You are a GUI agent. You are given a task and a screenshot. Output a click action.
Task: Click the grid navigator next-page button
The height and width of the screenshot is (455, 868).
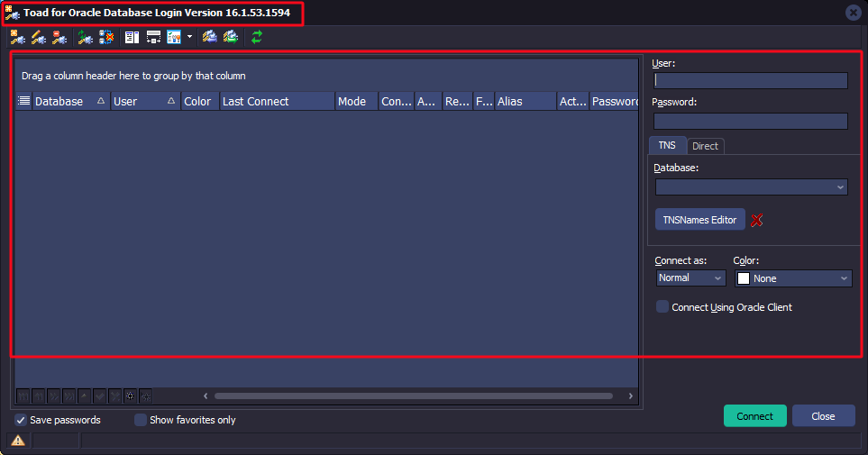[54, 396]
